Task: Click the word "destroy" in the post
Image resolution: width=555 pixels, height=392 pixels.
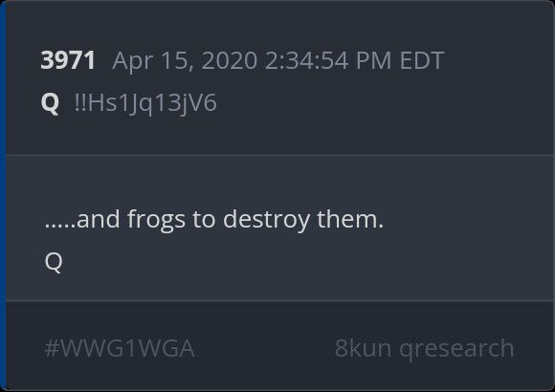Action: click(x=266, y=220)
